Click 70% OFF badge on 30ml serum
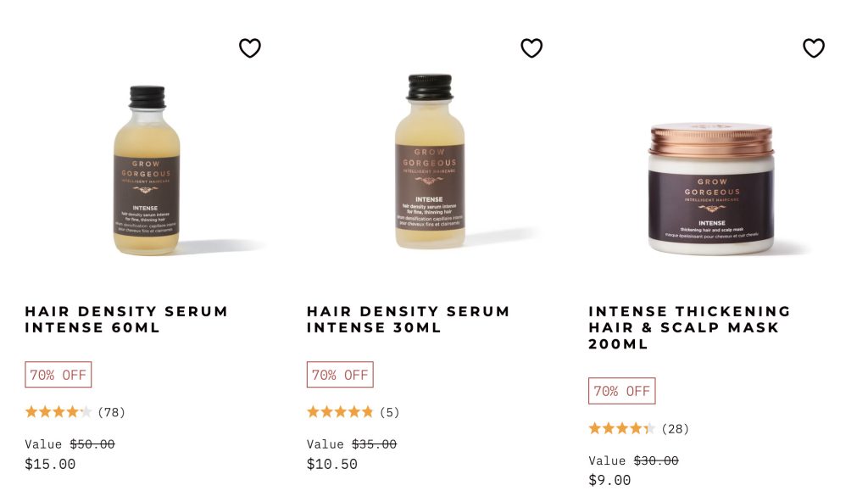Viewport: 868px width, 502px height. 340,375
